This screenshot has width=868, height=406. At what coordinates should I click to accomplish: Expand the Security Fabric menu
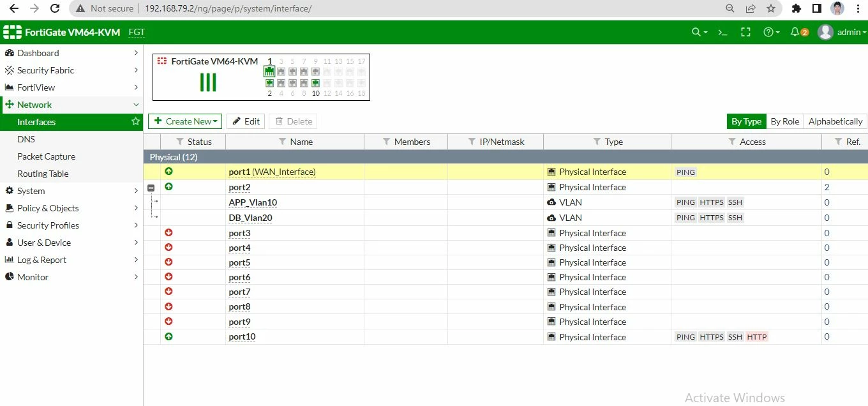pos(71,70)
